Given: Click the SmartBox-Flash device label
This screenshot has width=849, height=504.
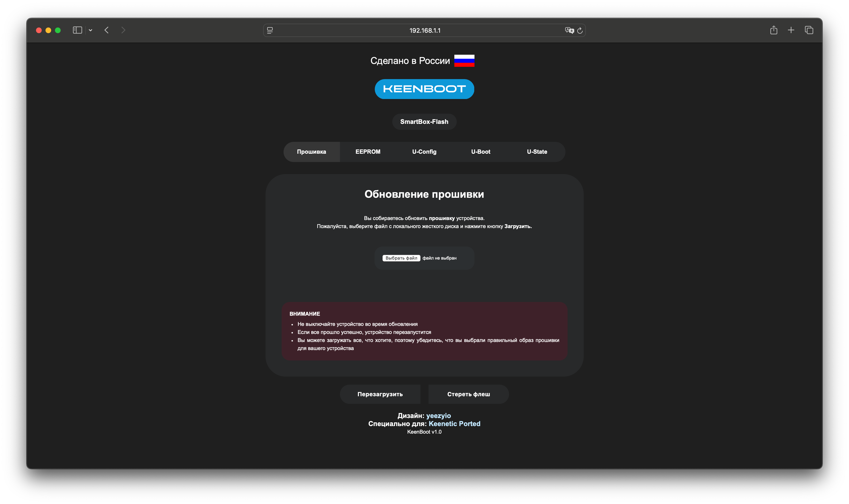Looking at the screenshot, I should pos(424,121).
